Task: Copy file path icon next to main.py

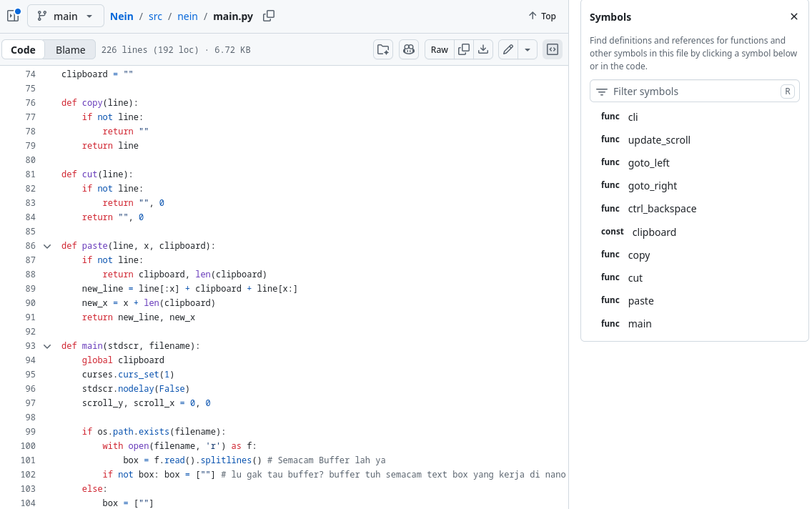Action: pos(269,16)
